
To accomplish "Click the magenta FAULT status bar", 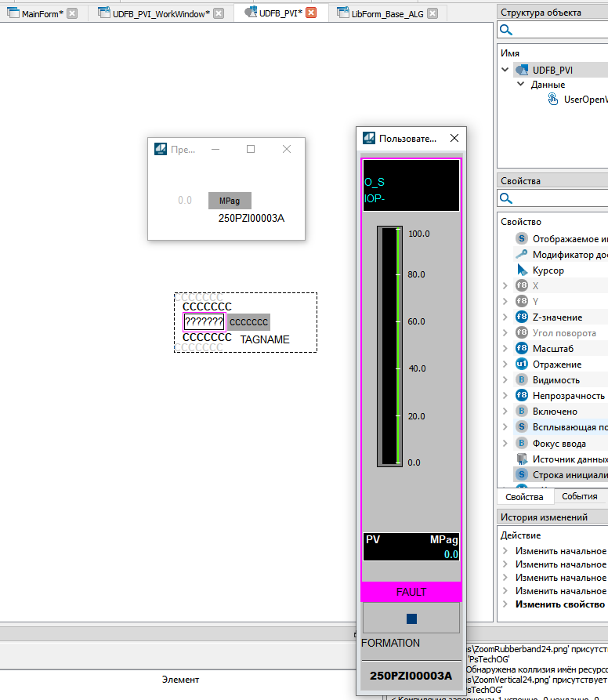I will click(411, 592).
